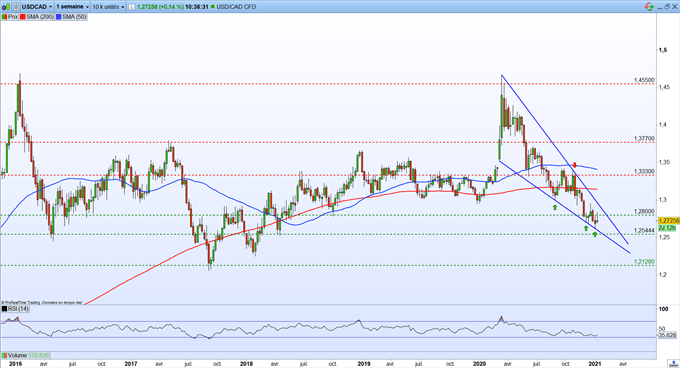Select the 1,21280 support level label
The height and width of the screenshot is (368, 680).
tap(644, 262)
